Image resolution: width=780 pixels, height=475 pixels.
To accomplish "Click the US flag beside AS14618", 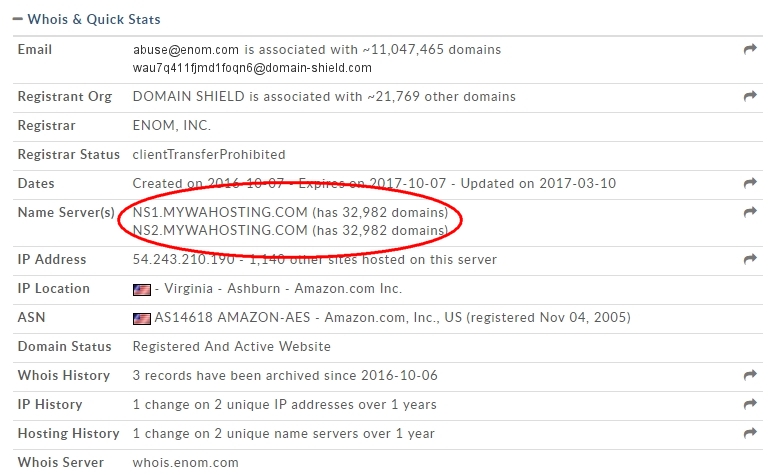I will click(142, 318).
